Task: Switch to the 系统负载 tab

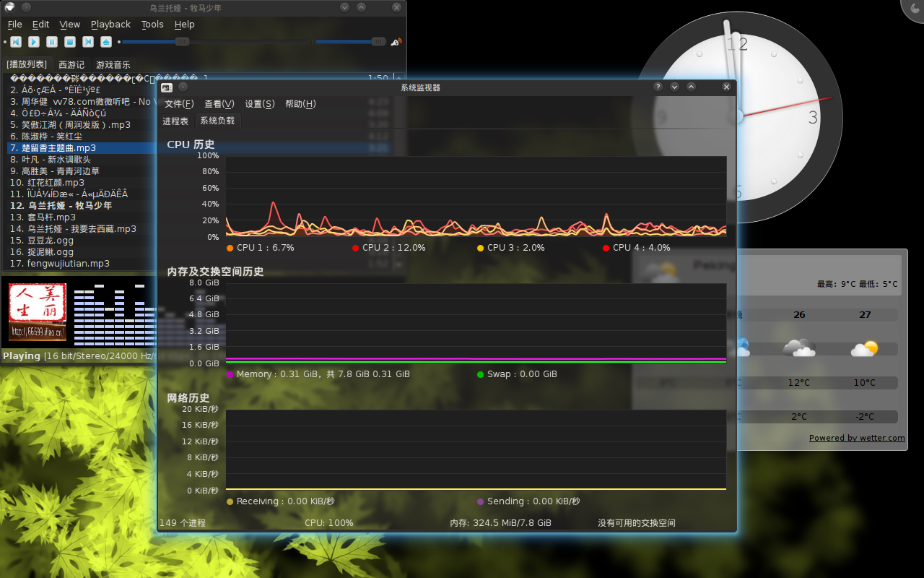Action: [x=217, y=121]
